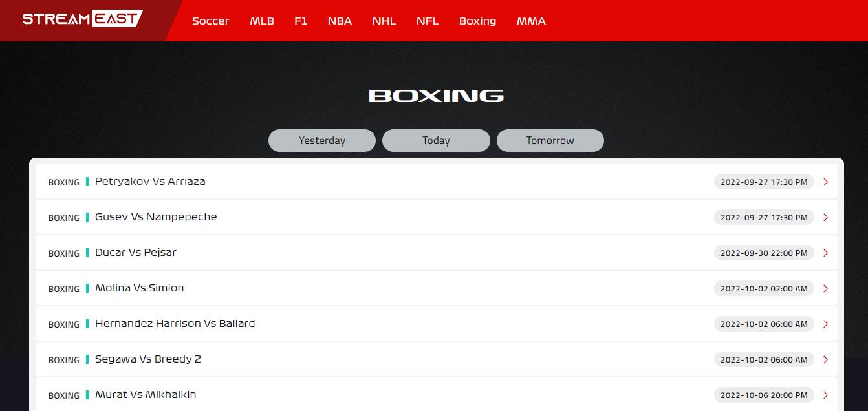Click the arrow on Hernandez Harrison Vs Ballard row
Viewport: 868px width, 411px height.
825,324
